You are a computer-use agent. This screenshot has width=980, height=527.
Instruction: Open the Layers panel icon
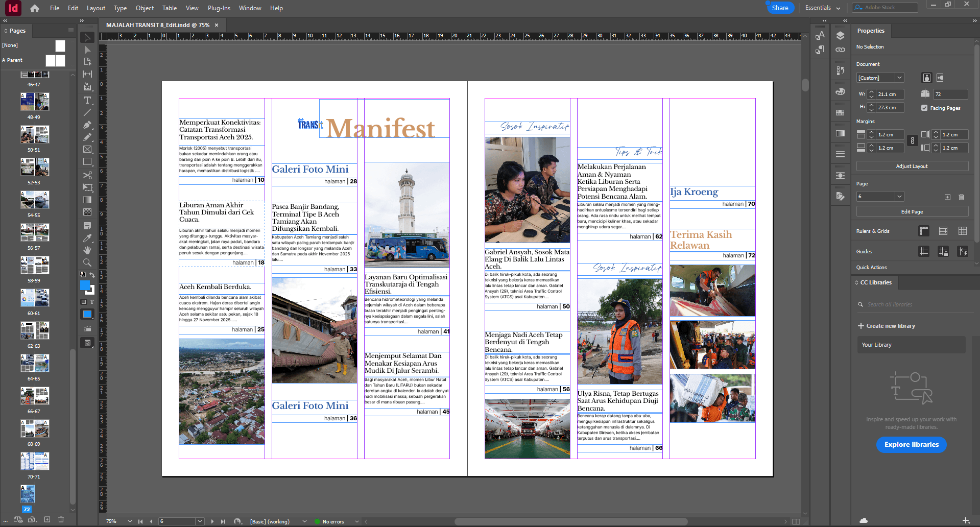(x=840, y=36)
